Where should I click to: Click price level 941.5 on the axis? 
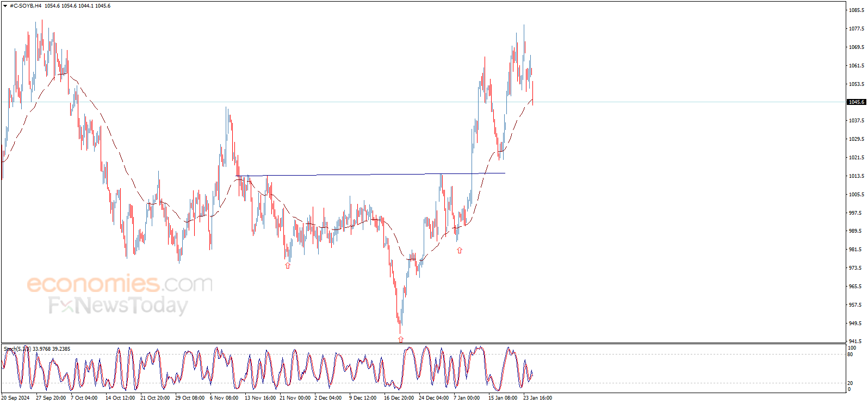coord(855,341)
